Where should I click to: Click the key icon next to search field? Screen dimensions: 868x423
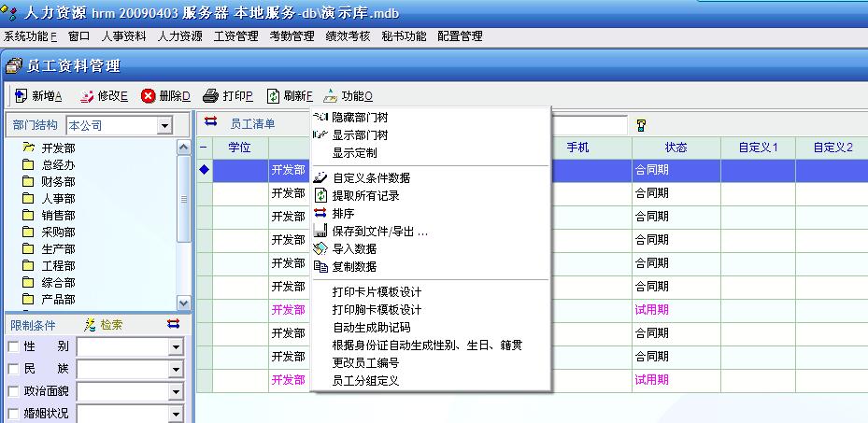(x=642, y=125)
